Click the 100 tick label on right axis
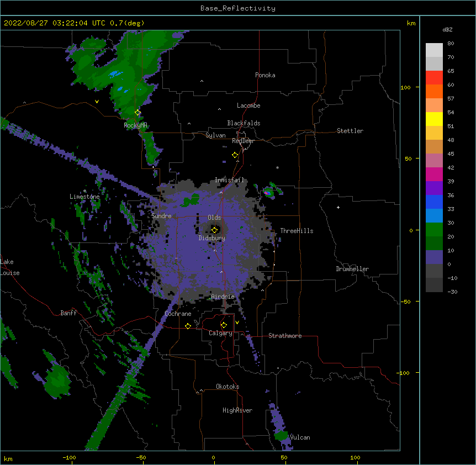476x465 pixels. [405, 87]
